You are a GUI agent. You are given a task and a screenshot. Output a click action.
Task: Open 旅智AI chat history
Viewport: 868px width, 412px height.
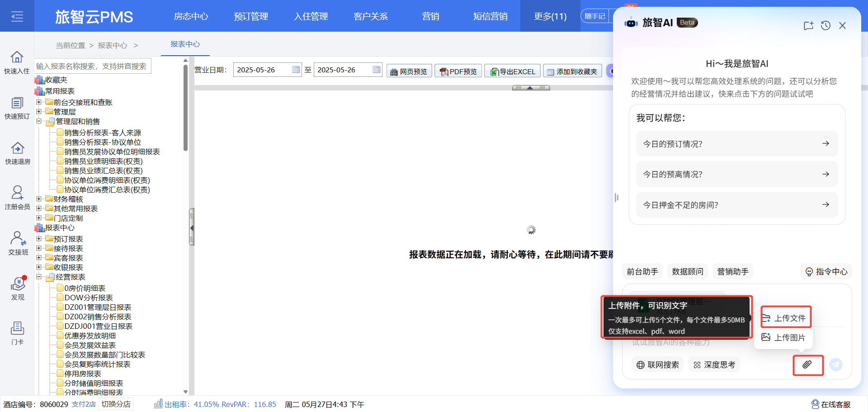click(826, 26)
